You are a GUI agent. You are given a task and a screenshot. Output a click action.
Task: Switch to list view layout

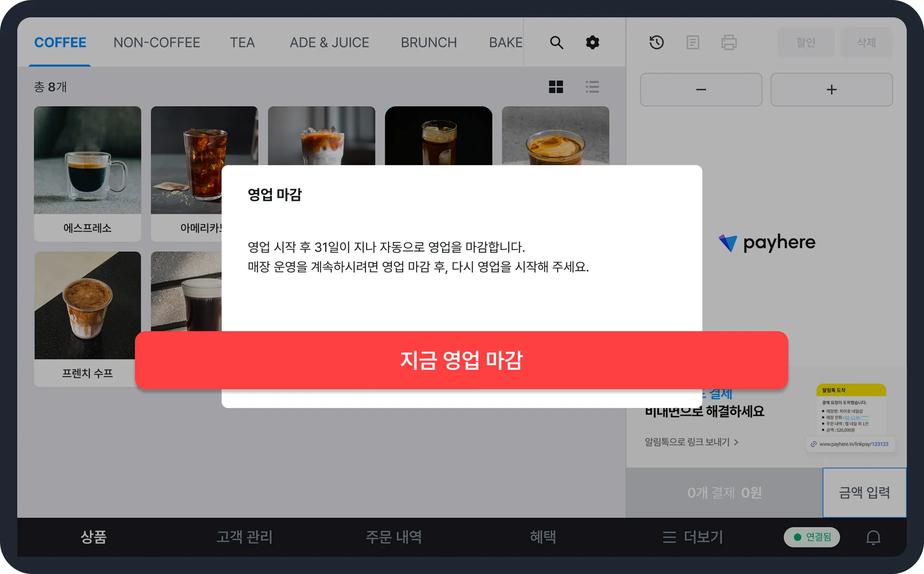tap(592, 87)
